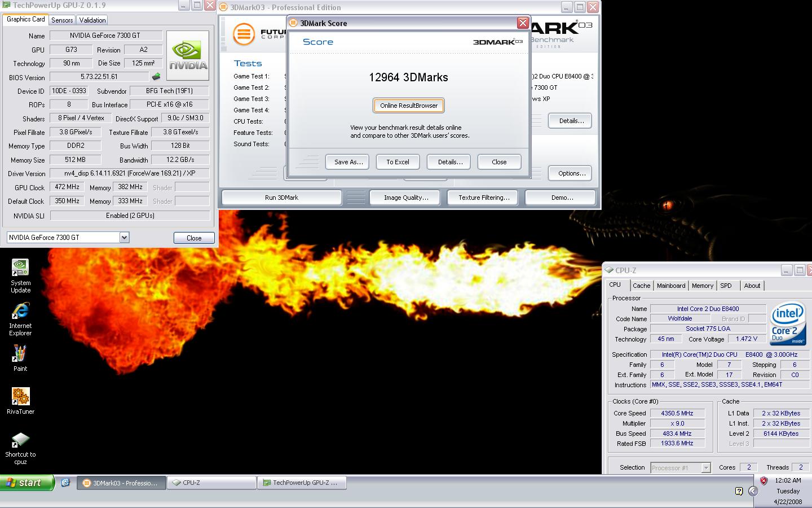The width and height of the screenshot is (812, 508).
Task: Launch the RivaTuner desktop shortcut
Action: tap(20, 401)
